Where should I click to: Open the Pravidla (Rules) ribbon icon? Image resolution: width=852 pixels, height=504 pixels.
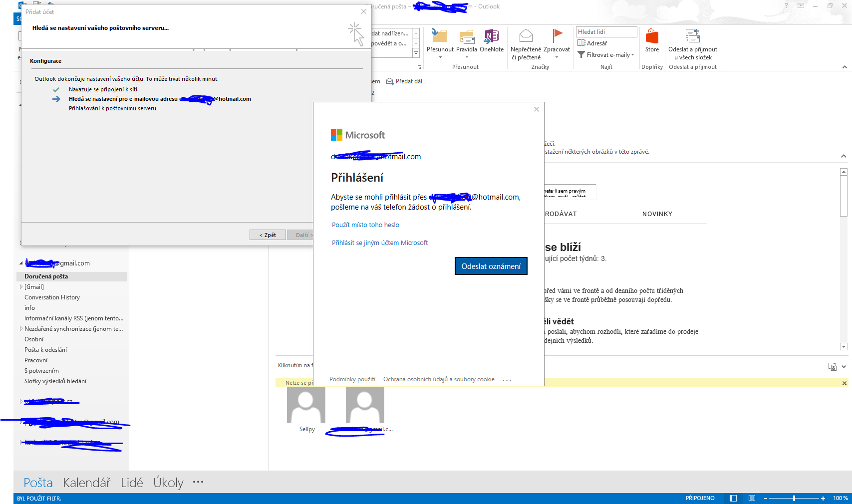(467, 43)
